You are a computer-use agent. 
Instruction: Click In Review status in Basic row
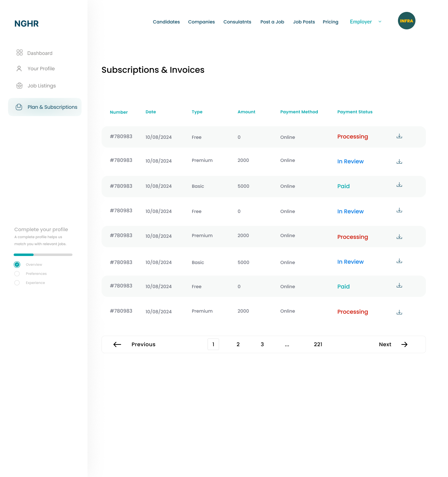(x=350, y=262)
